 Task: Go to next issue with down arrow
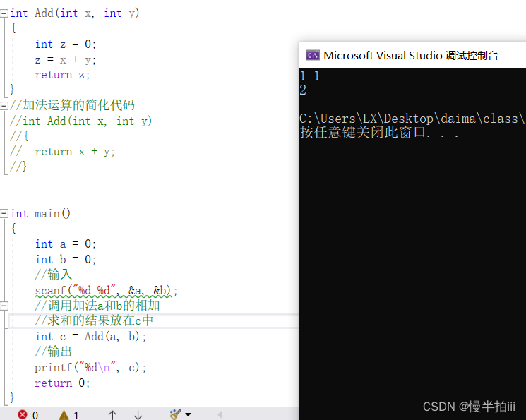point(138,415)
